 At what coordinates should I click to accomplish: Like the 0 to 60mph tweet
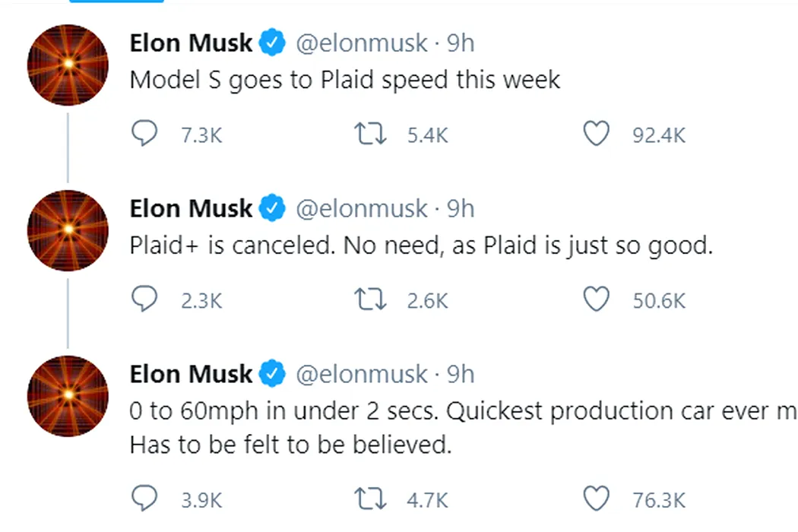point(596,499)
